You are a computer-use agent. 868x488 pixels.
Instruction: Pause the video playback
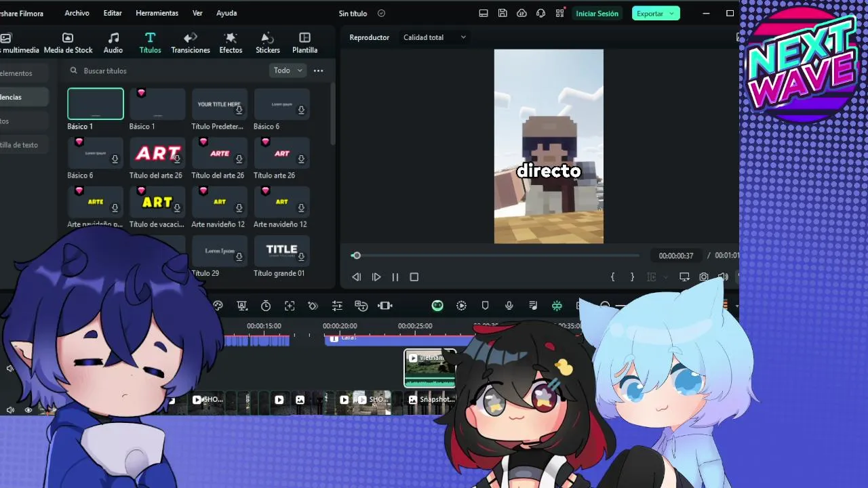[395, 277]
